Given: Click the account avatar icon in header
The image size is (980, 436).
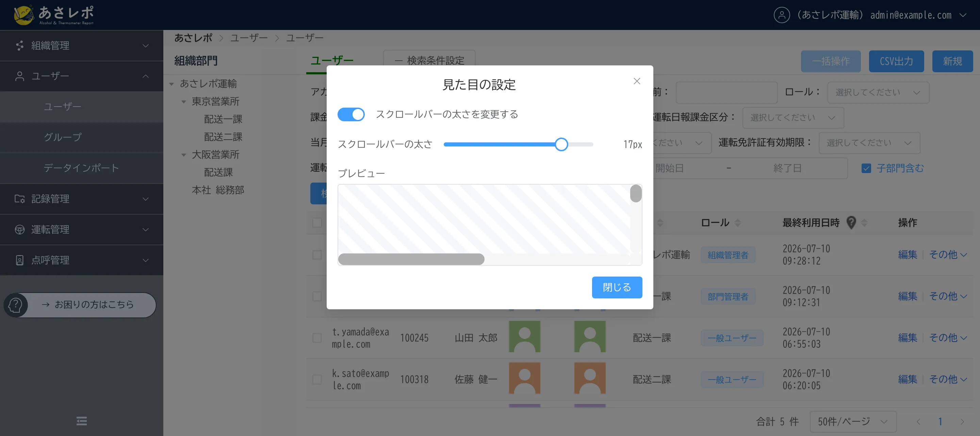Looking at the screenshot, I should click(x=781, y=15).
